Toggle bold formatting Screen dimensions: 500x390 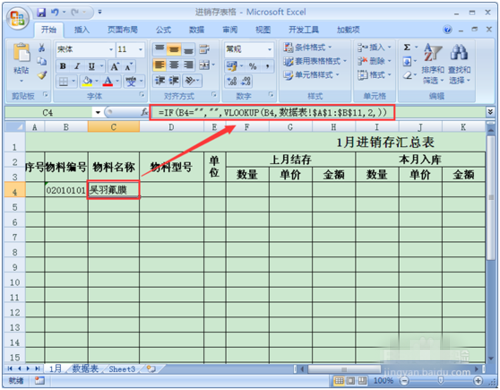[x=63, y=66]
